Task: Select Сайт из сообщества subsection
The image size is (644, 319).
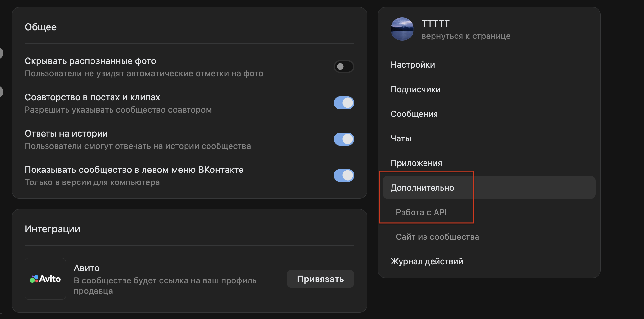Action: pyautogui.click(x=437, y=237)
